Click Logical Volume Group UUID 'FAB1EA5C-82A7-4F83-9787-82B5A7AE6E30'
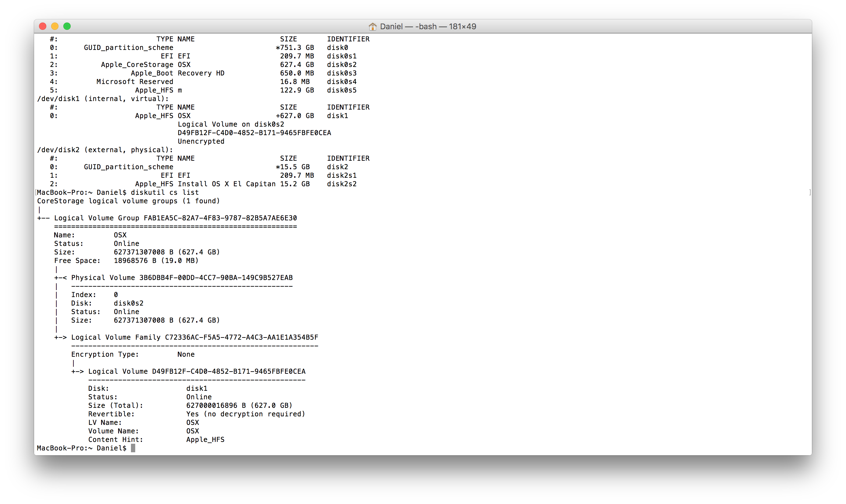Image resolution: width=846 pixels, height=504 pixels. [220, 218]
